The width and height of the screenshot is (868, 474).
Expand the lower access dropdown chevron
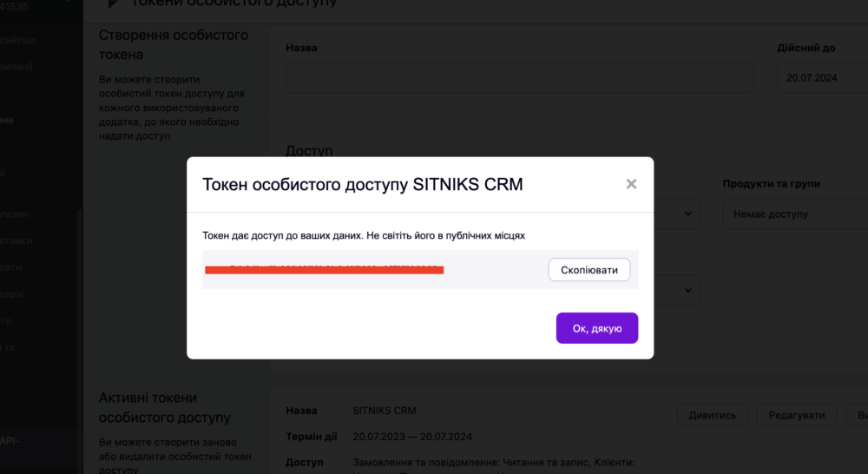click(687, 290)
